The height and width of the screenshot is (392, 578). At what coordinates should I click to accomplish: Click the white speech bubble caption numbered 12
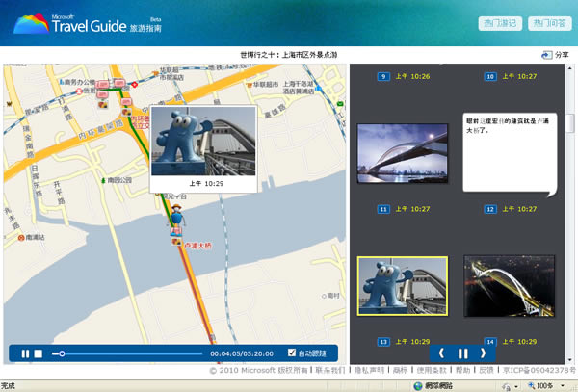pyautogui.click(x=510, y=154)
